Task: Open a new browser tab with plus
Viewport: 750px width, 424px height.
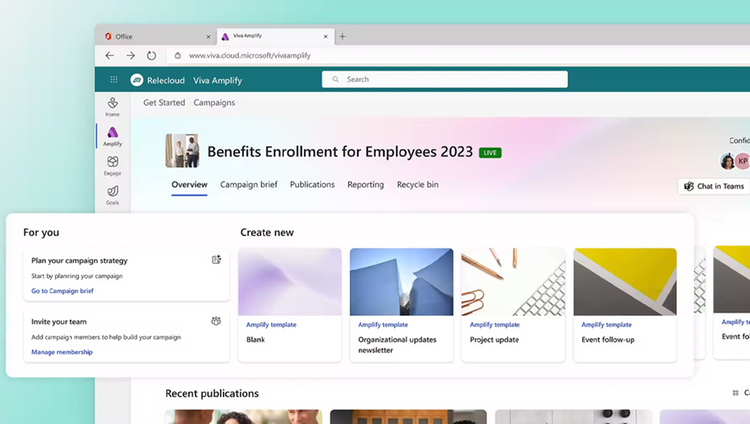Action: click(342, 36)
